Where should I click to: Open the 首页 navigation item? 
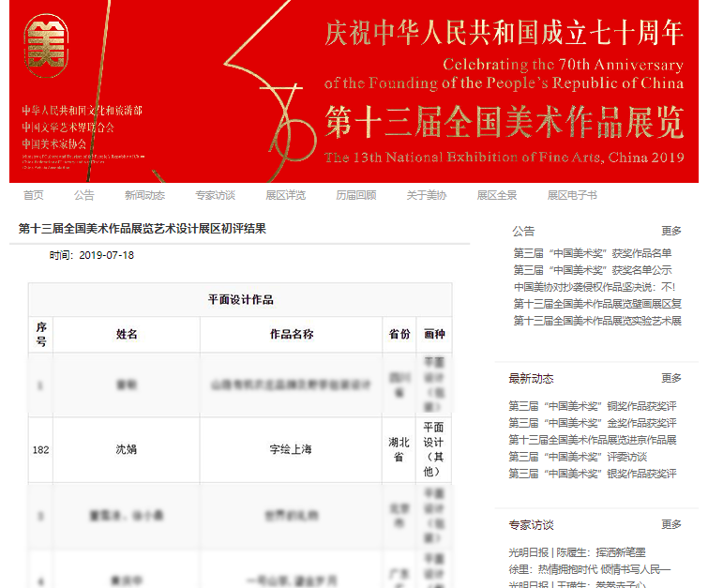(34, 195)
